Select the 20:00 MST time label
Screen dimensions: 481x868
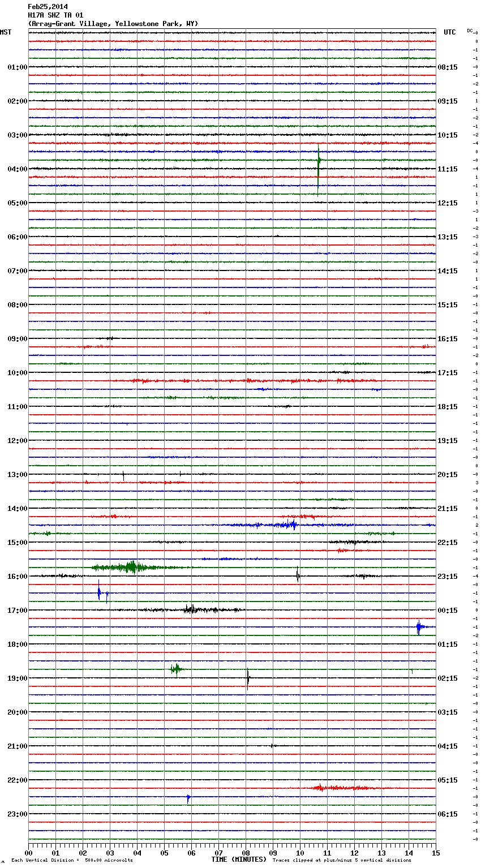[18, 712]
